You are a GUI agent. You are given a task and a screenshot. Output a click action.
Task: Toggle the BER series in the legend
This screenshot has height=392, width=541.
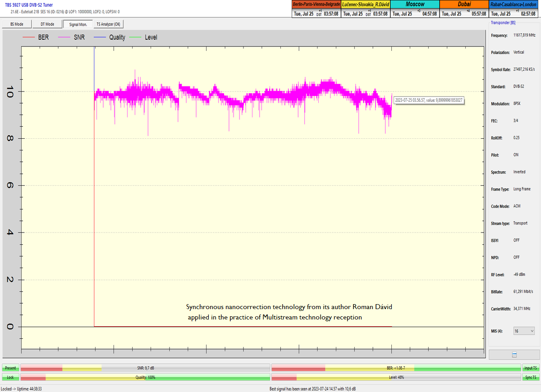[x=37, y=37]
